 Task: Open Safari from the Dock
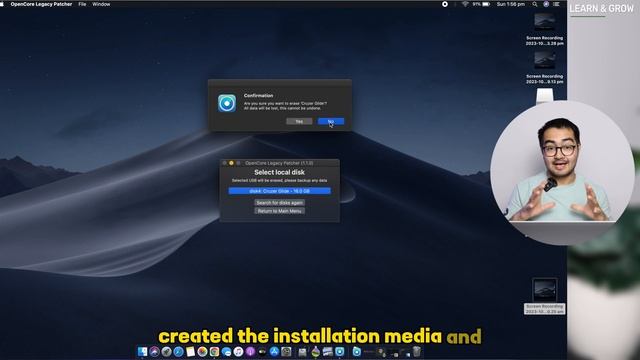click(178, 351)
